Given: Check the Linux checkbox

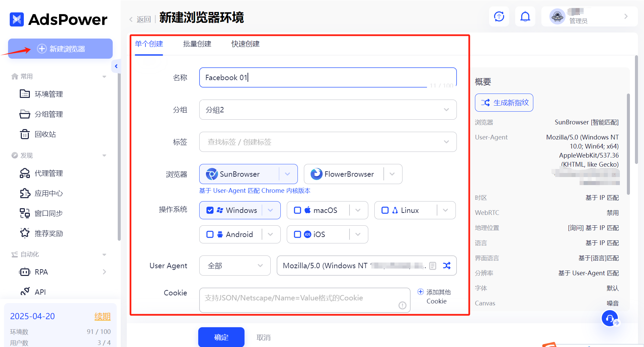Looking at the screenshot, I should point(385,210).
